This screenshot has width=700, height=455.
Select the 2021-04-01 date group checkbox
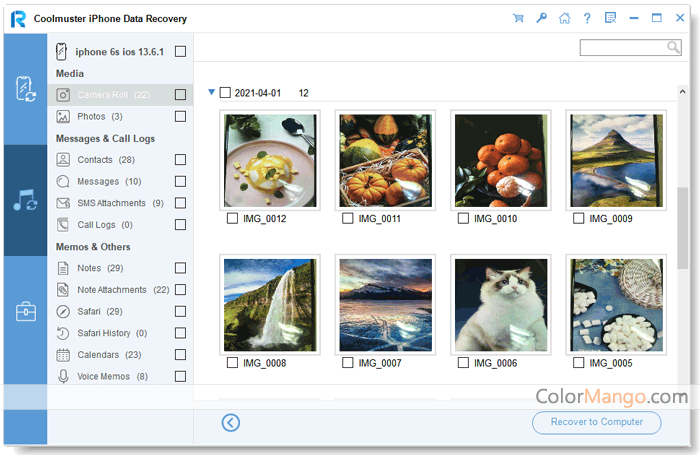pos(225,93)
